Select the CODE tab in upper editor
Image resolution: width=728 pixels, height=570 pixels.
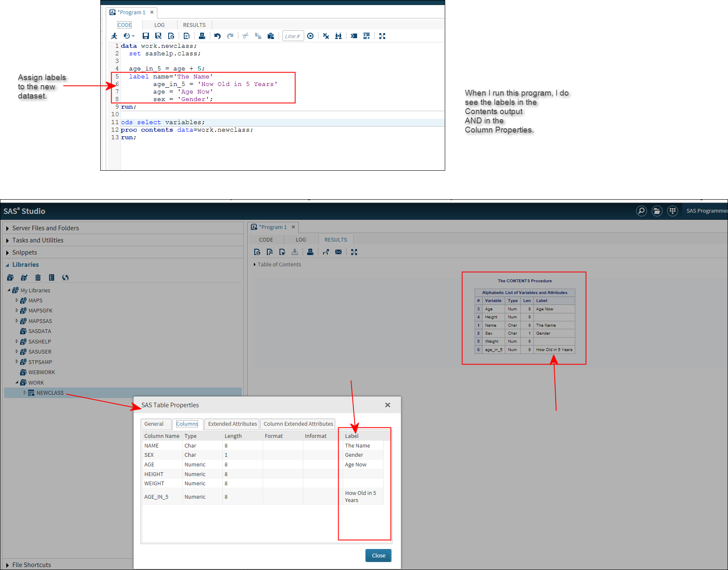click(125, 25)
